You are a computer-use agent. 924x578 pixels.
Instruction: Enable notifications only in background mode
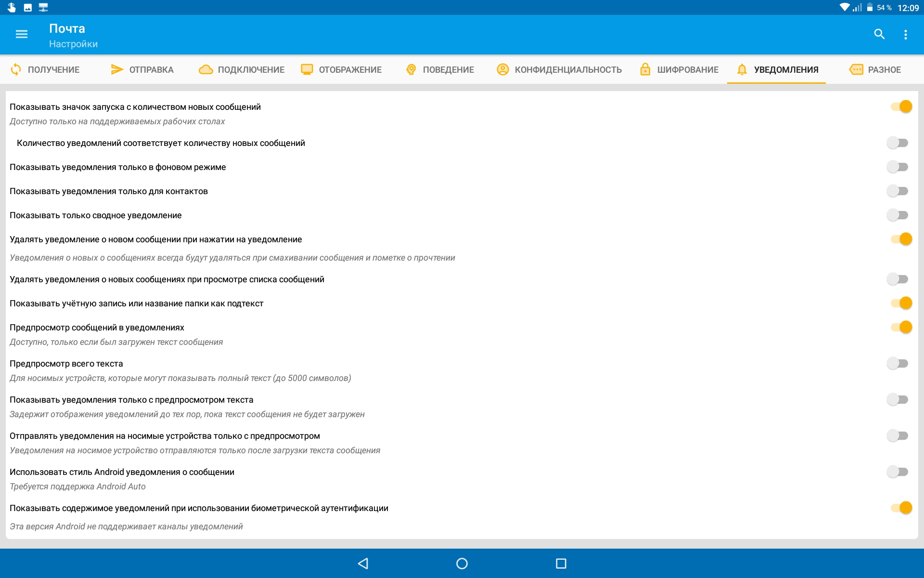898,167
